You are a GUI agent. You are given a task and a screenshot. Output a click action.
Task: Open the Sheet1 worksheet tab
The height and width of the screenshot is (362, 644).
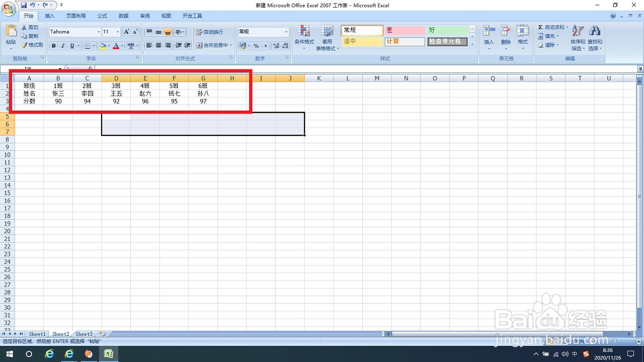click(37, 334)
